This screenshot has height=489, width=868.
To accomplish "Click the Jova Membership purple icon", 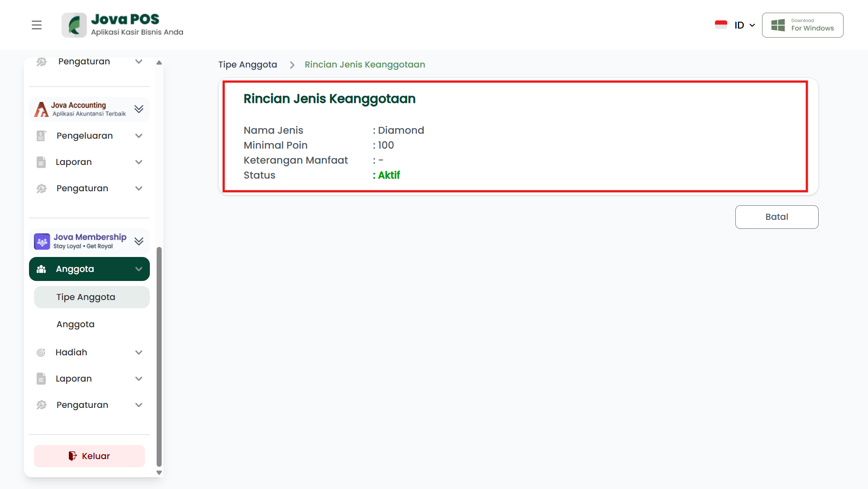I will tap(42, 242).
